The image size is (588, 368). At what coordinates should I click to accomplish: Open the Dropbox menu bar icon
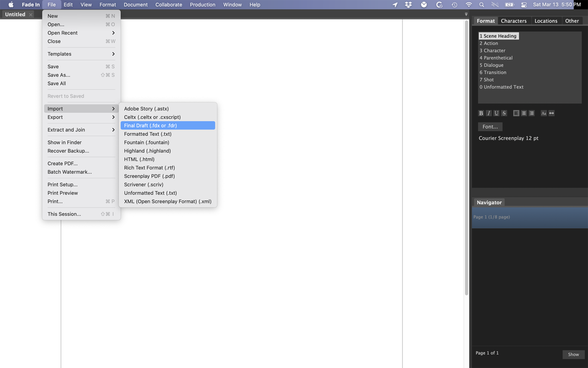tap(408, 5)
